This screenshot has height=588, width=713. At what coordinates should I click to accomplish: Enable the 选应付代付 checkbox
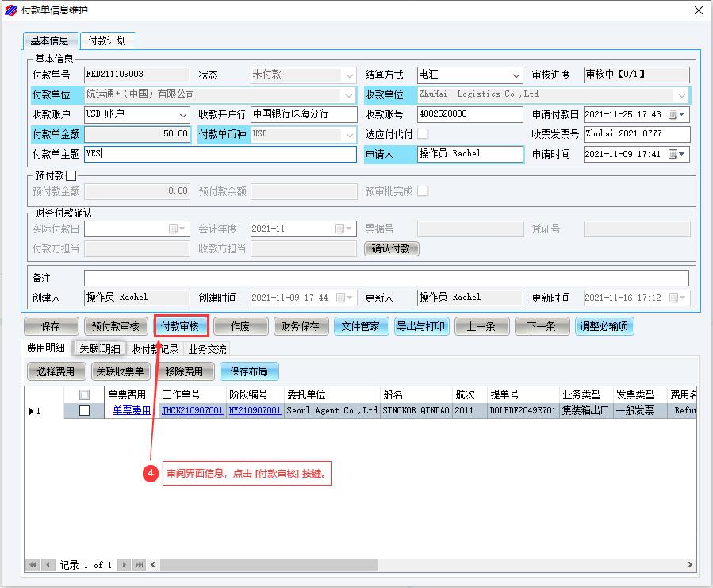point(423,134)
